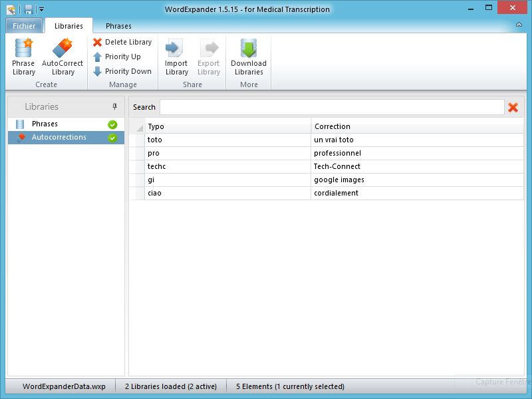Toggle the Phrases library active checkmark

coord(112,124)
